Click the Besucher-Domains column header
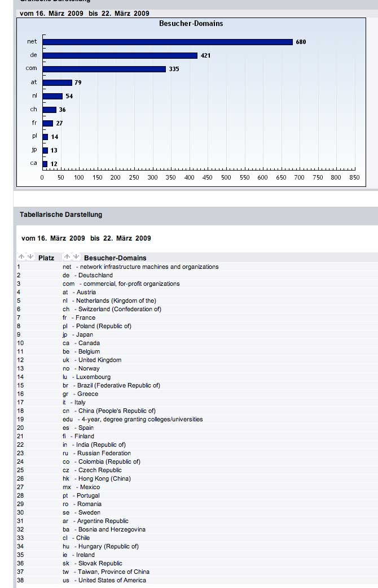378x588 pixels. pyautogui.click(x=115, y=258)
